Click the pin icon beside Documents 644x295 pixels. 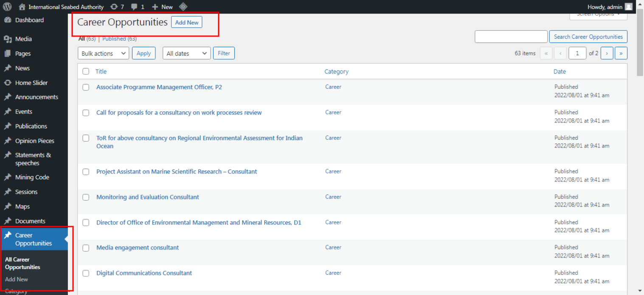8,221
